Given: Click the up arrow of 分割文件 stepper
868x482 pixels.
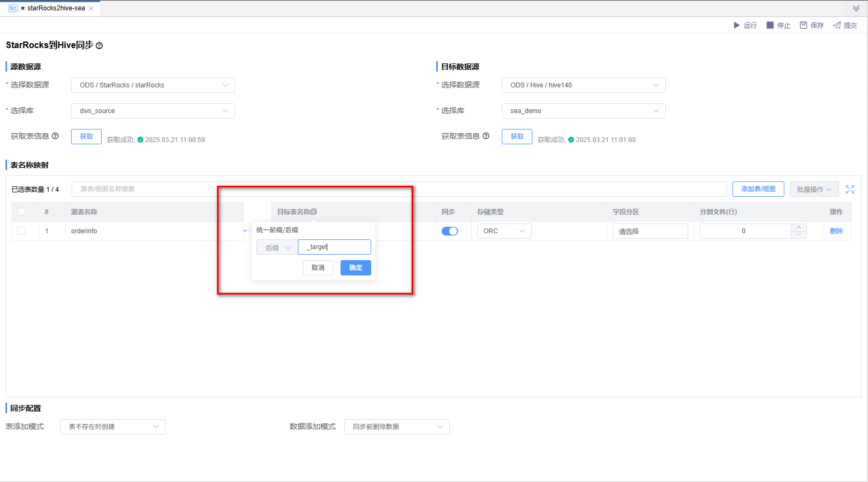Looking at the screenshot, I should pos(799,227).
